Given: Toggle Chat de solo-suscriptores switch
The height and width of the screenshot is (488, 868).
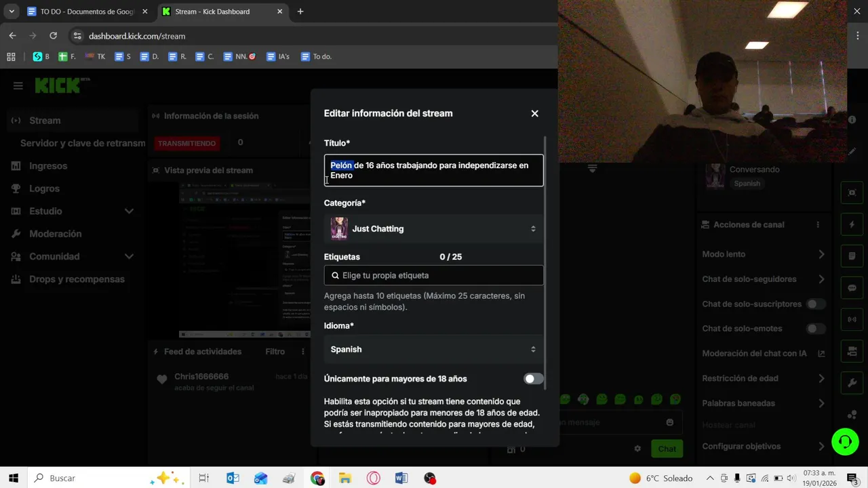Looking at the screenshot, I should coord(816,304).
